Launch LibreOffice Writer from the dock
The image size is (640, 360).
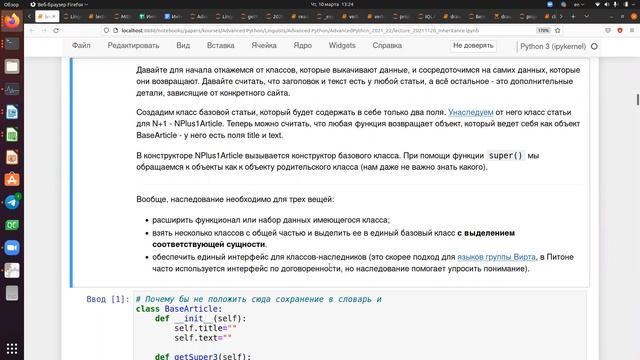click(12, 111)
